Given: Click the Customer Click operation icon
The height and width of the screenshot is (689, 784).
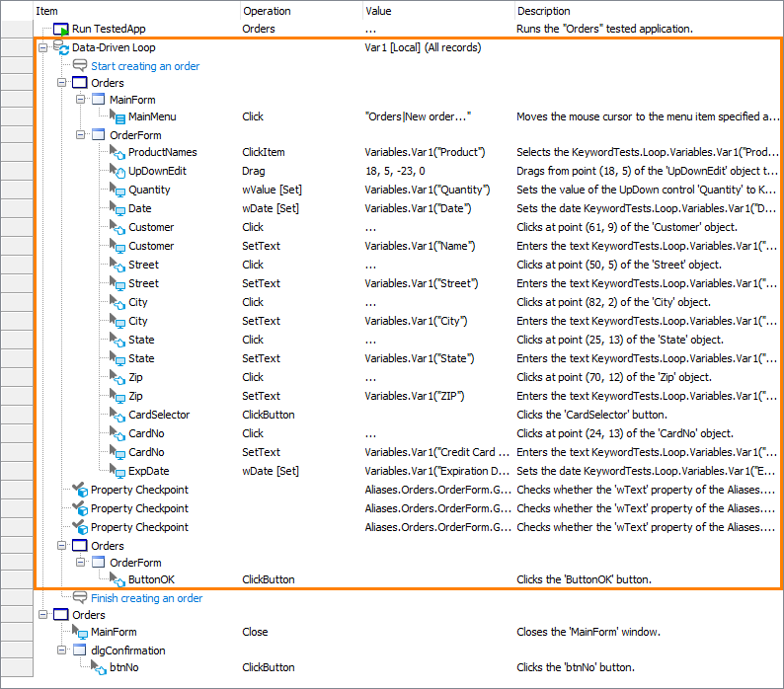Looking at the screenshot, I should tap(118, 227).
